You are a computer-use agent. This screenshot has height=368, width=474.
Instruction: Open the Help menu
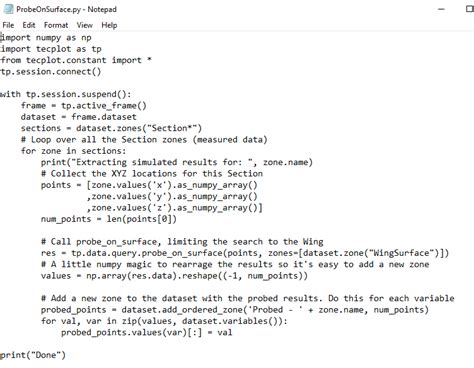(x=109, y=25)
